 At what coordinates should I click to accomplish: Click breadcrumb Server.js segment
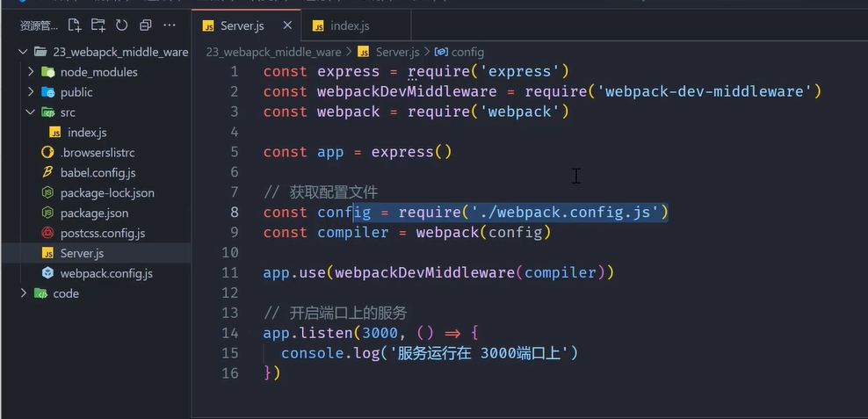pyautogui.click(x=397, y=52)
